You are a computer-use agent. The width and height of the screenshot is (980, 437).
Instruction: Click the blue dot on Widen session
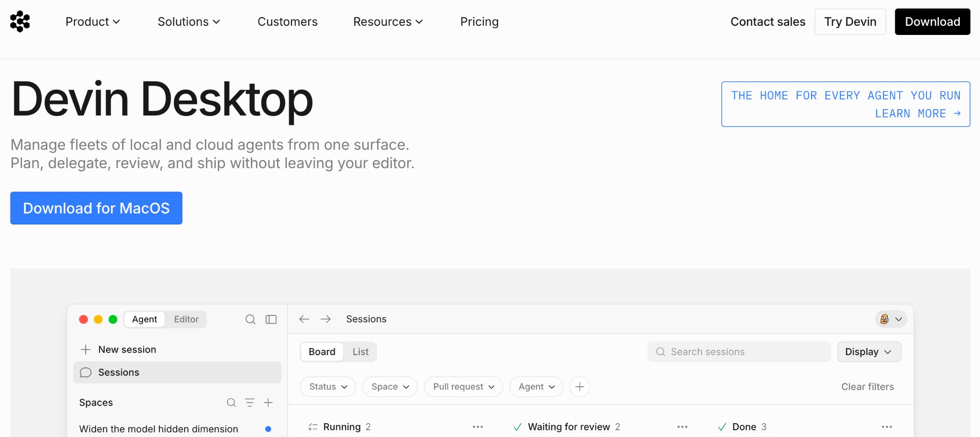[x=268, y=429]
